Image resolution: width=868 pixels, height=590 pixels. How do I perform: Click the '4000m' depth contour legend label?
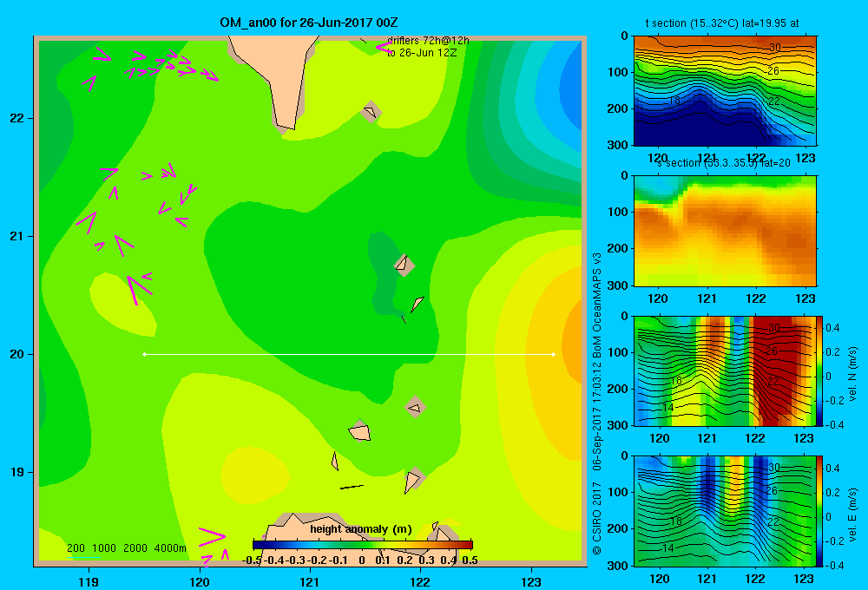coord(170,548)
